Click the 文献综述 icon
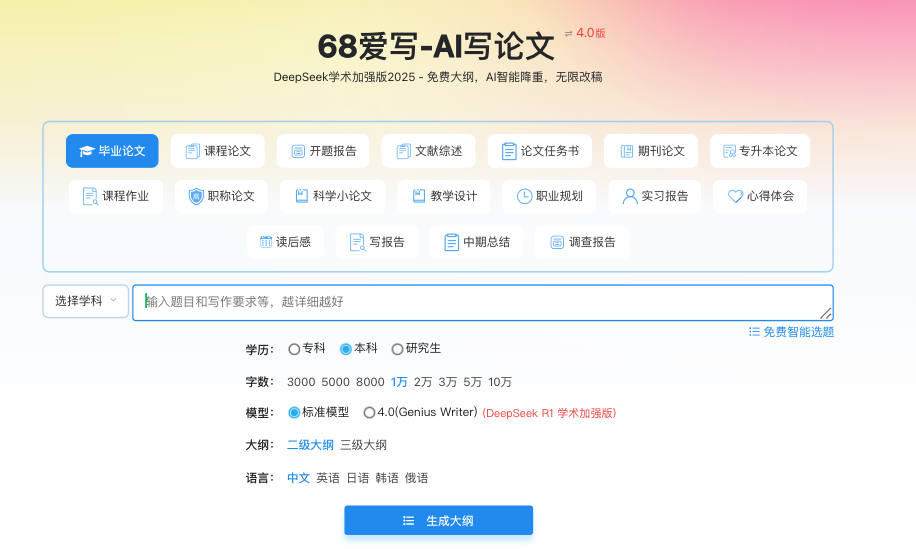 coord(403,151)
